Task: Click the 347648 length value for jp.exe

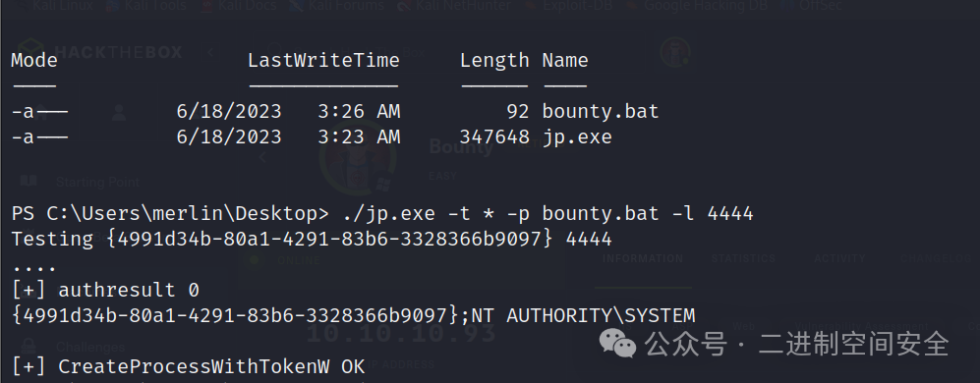Action: pyautogui.click(x=494, y=137)
